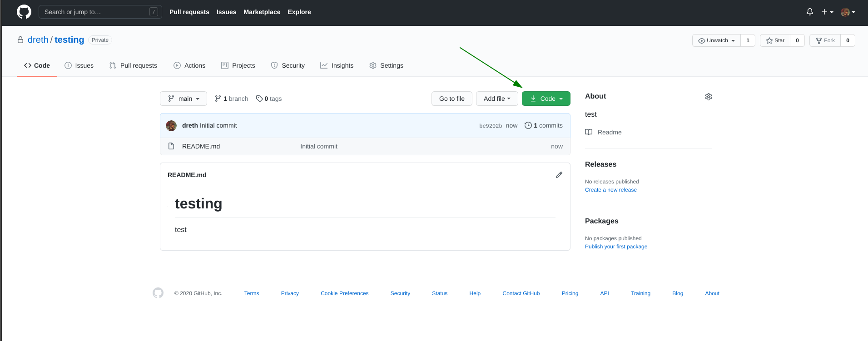Focus the Search or jump to field
Viewport: 868px width, 341px height.
point(96,12)
